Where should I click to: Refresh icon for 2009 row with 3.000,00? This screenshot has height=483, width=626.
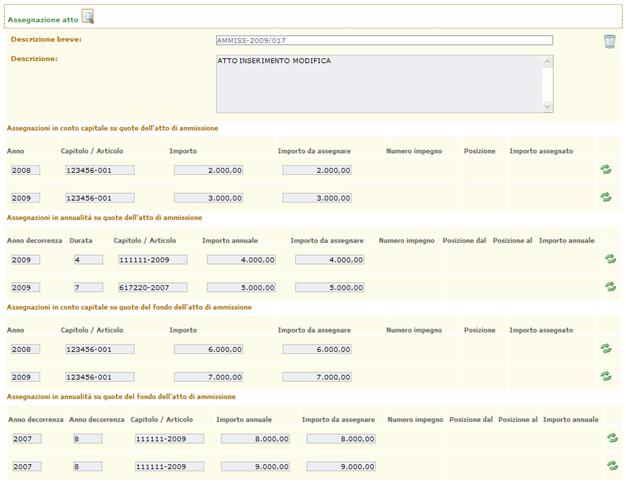pyautogui.click(x=606, y=197)
